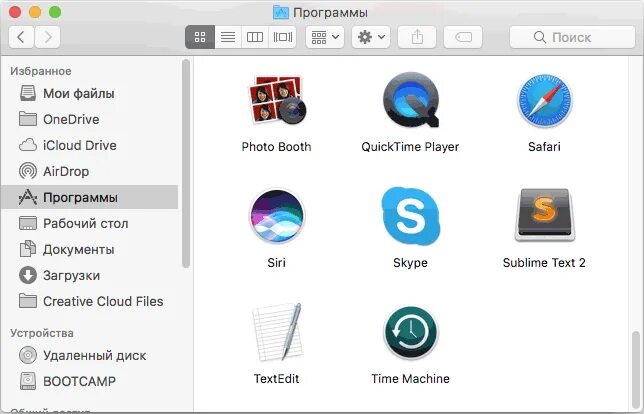Switch to icon view
644x414 pixels.
point(200,37)
